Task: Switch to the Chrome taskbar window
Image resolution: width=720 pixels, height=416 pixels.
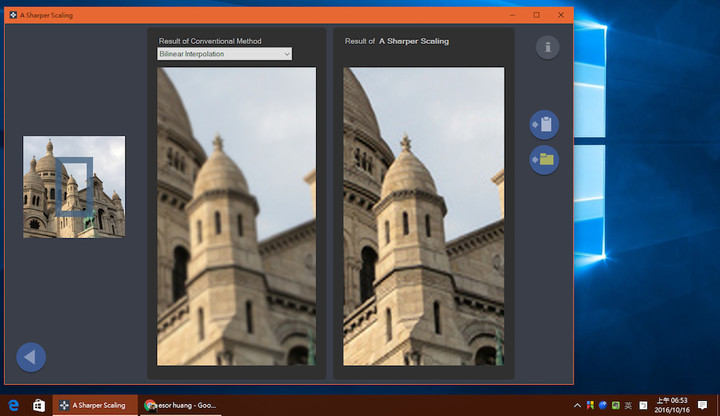Action: (x=181, y=405)
